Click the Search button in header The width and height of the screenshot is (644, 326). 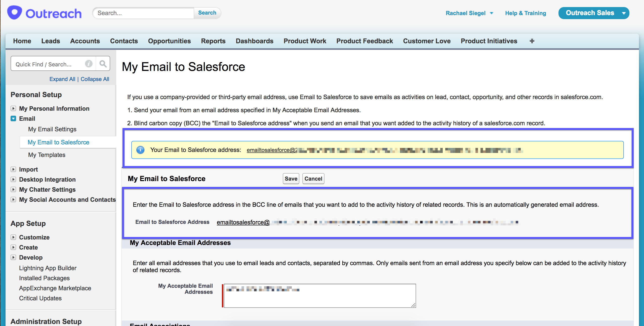tap(207, 13)
